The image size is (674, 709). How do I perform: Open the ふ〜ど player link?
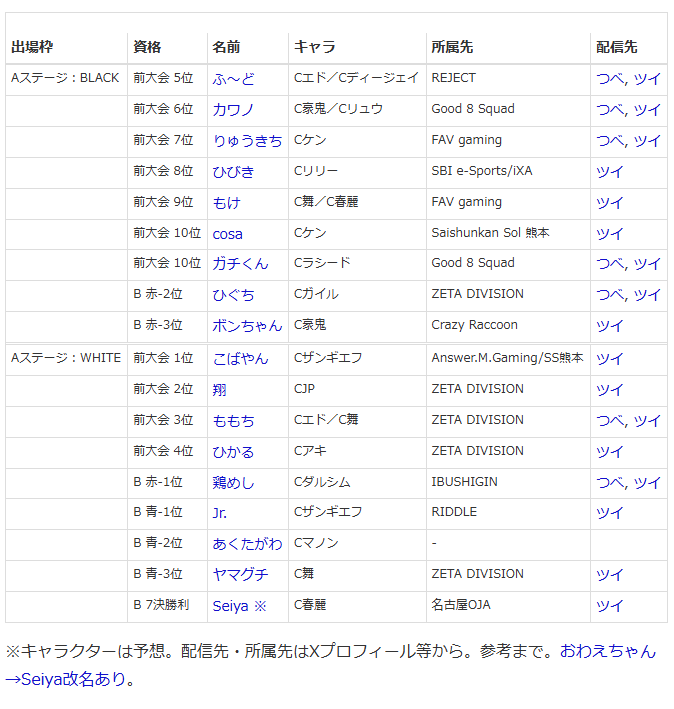(x=233, y=79)
